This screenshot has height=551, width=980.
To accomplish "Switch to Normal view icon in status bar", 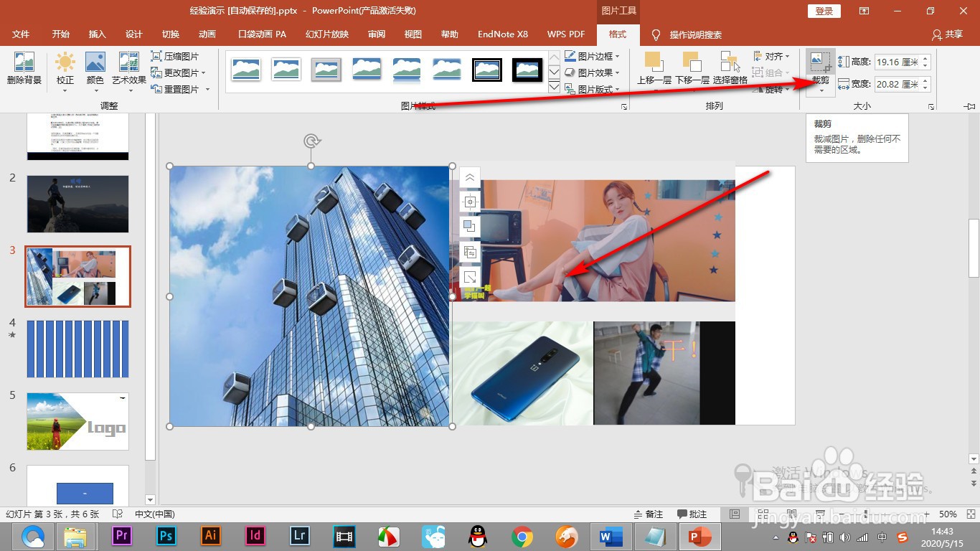I will tap(735, 514).
